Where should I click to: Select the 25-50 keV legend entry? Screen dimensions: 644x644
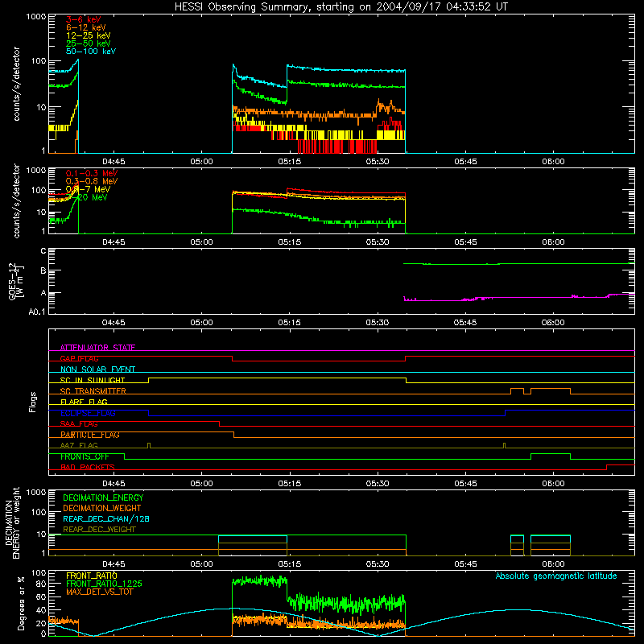click(89, 43)
